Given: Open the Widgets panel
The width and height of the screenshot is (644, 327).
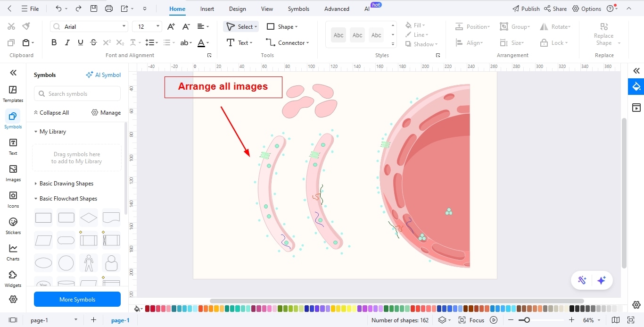Looking at the screenshot, I should [x=13, y=278].
